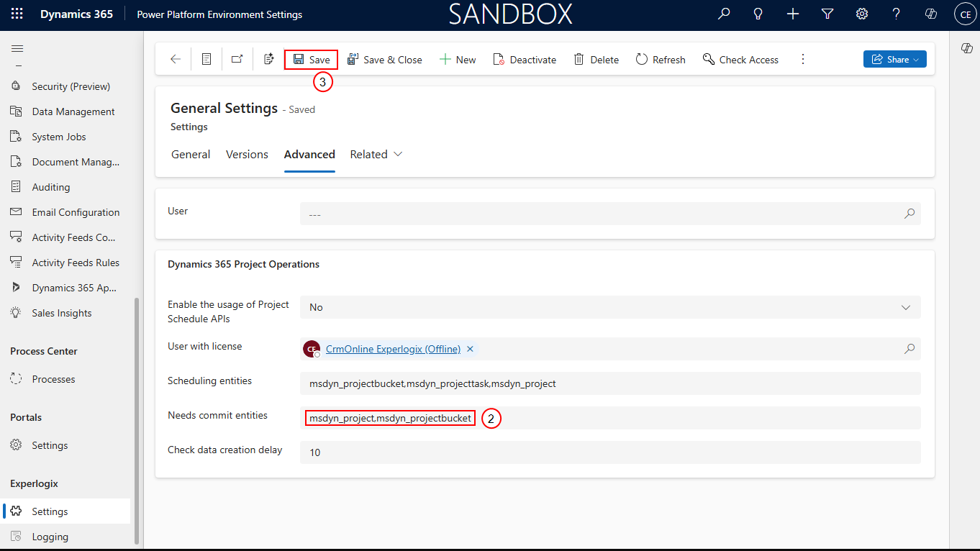
Task: Remove CrmOnline Experlogix user tag
Action: tap(470, 349)
